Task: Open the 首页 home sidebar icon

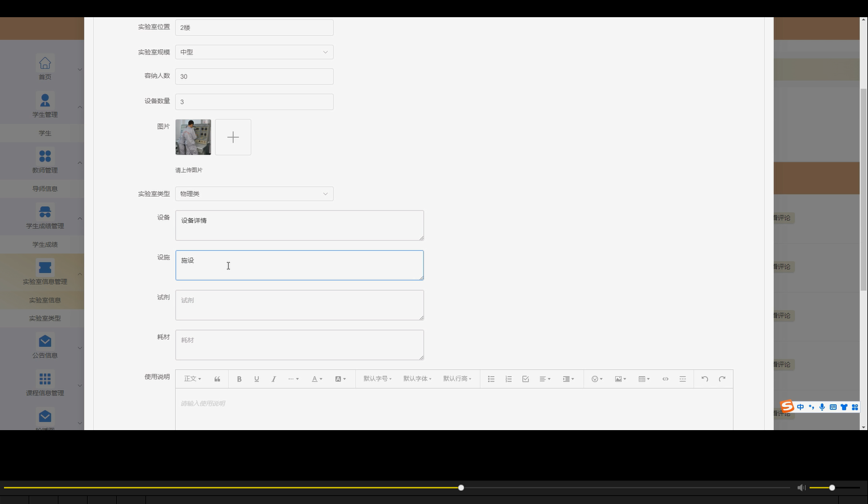Action: coord(45,63)
